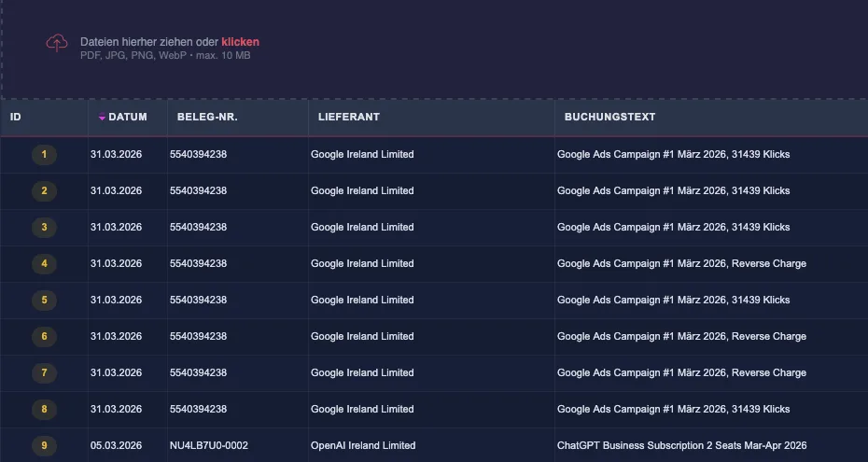The width and height of the screenshot is (868, 462).
Task: Click 'Google Ireland Limited' in row 8
Action: pyautogui.click(x=362, y=410)
